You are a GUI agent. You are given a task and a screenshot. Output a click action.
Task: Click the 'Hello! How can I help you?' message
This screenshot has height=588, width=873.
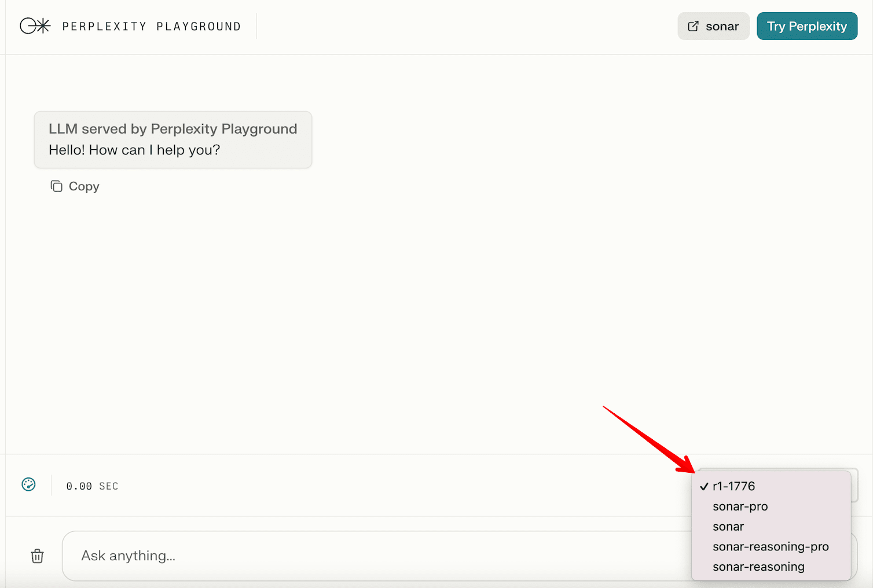(x=134, y=150)
